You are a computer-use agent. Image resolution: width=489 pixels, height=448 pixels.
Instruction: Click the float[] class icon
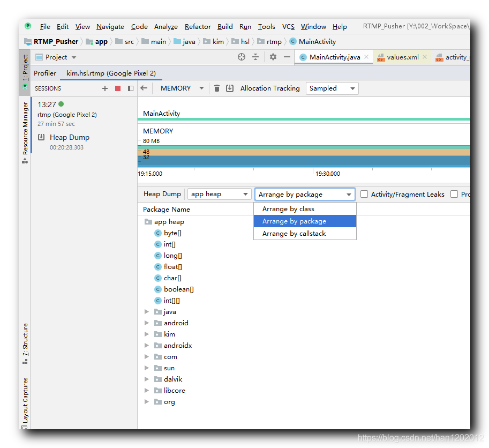[158, 267]
